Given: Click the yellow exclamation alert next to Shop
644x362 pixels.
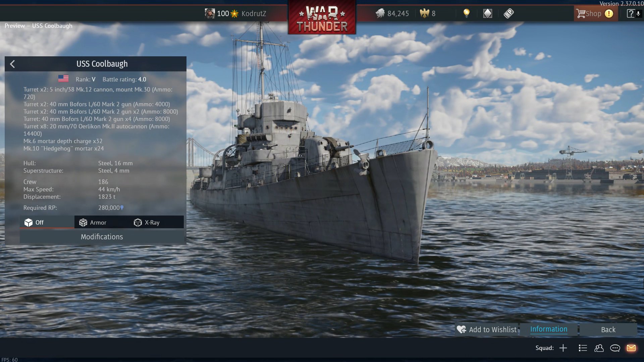Looking at the screenshot, I should coord(609,13).
